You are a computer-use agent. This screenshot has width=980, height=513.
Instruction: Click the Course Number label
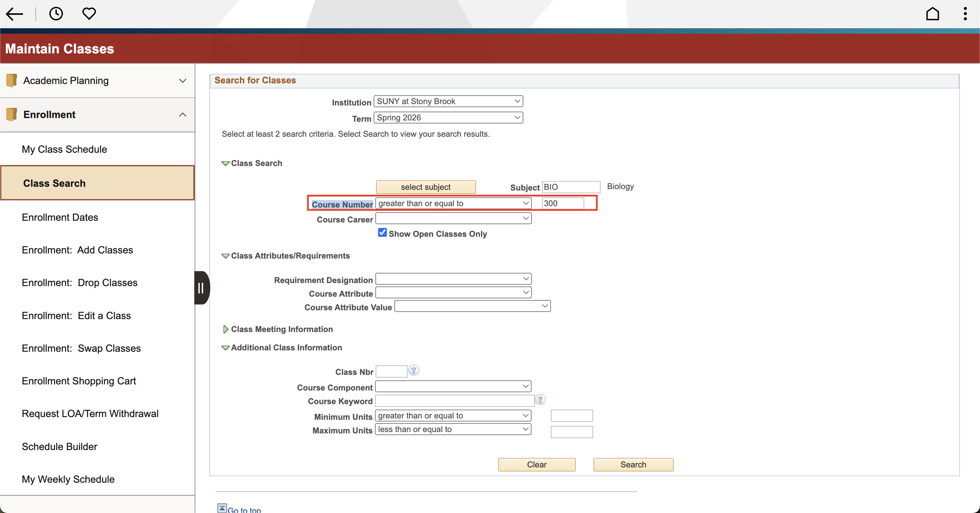pyautogui.click(x=342, y=204)
